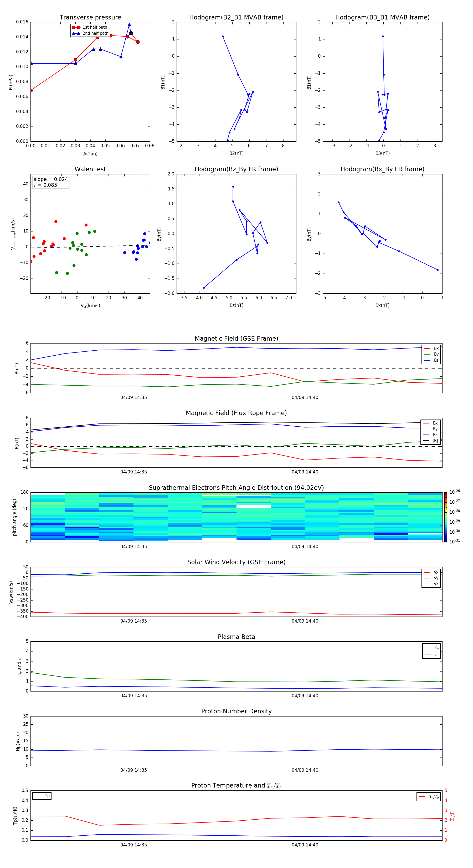The width and height of the screenshot is (473, 868).
Task: Select the "1st half path" legend entry
Action: pos(90,27)
